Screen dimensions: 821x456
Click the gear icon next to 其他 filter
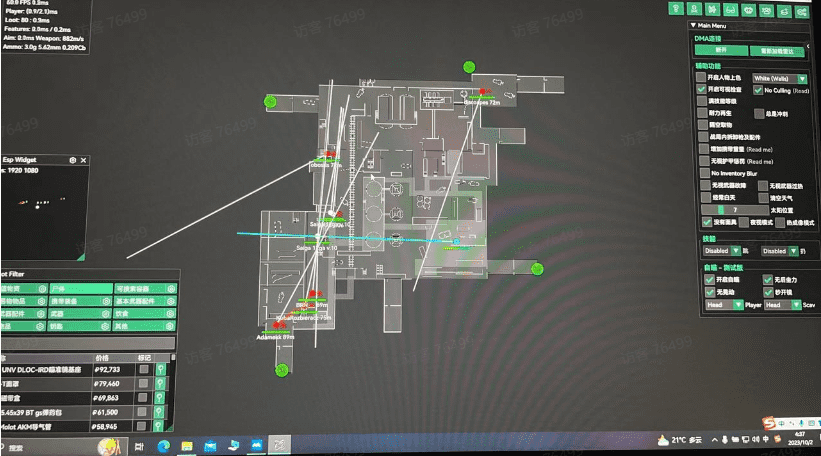click(x=172, y=326)
